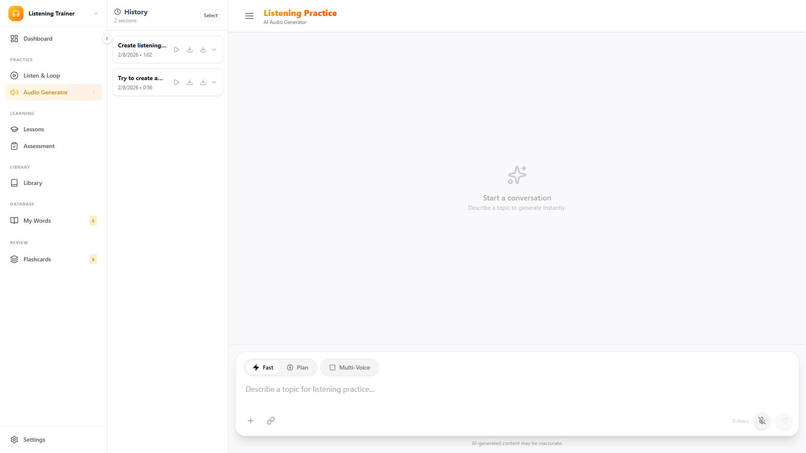
Task: Play the 'Create listening...' session audio
Action: point(176,50)
